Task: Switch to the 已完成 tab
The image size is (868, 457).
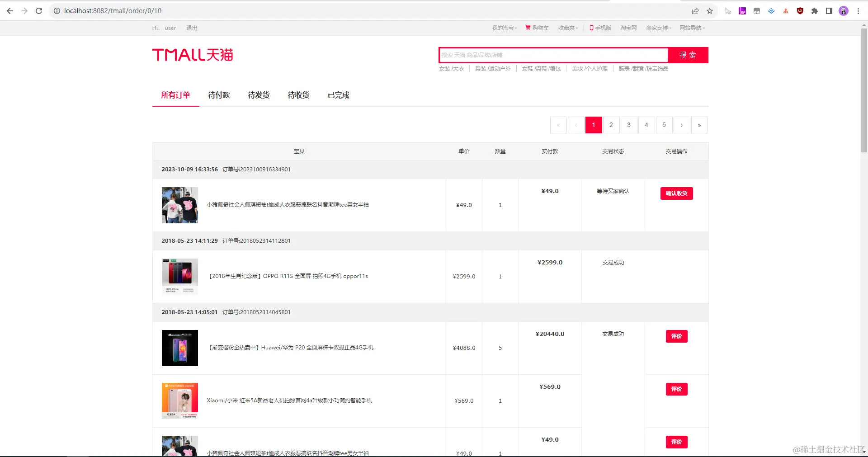Action: click(x=338, y=95)
